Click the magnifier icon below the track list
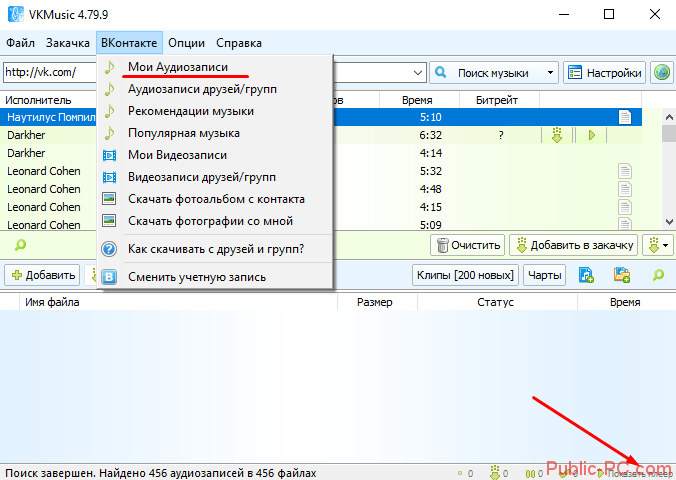 [20, 245]
